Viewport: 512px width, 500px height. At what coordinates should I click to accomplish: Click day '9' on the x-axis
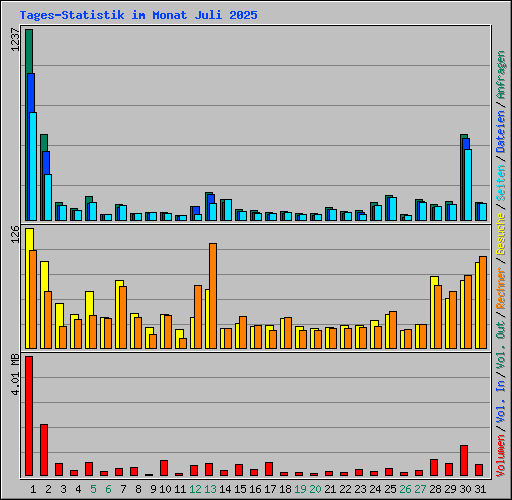153,489
